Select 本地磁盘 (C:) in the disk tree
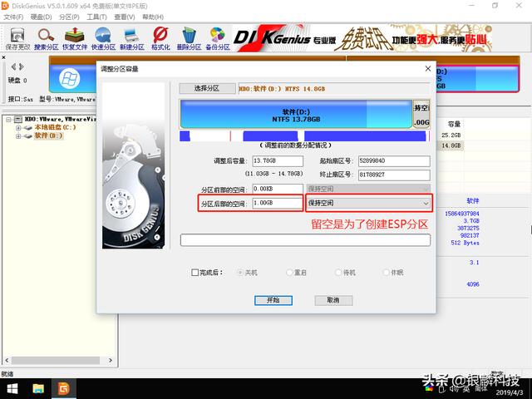Image resolution: width=532 pixels, height=399 pixels. (x=55, y=127)
